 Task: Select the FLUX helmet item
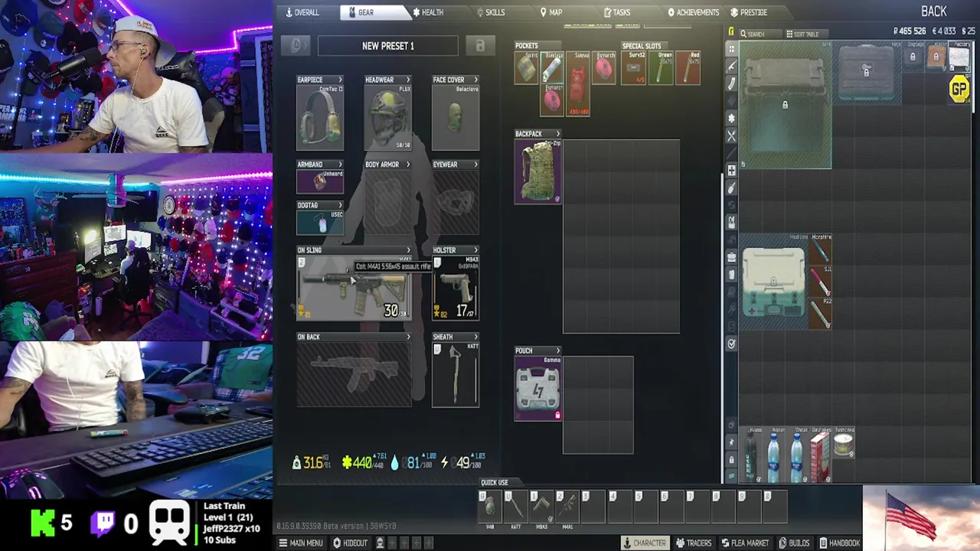(388, 117)
